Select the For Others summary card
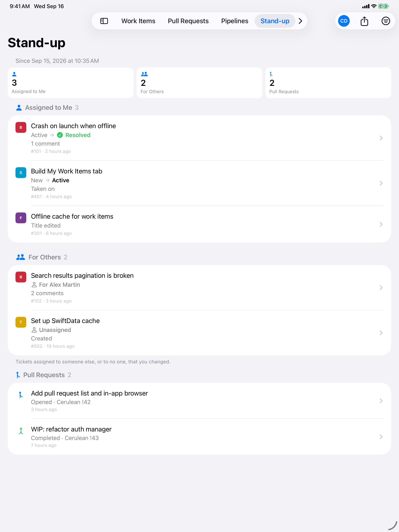Viewport: 399px width, 532px height. (x=199, y=83)
